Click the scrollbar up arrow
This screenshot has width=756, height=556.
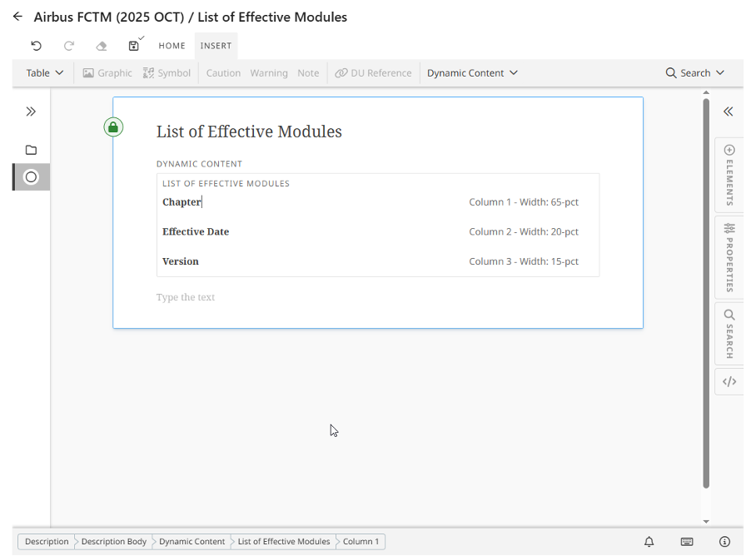706,92
